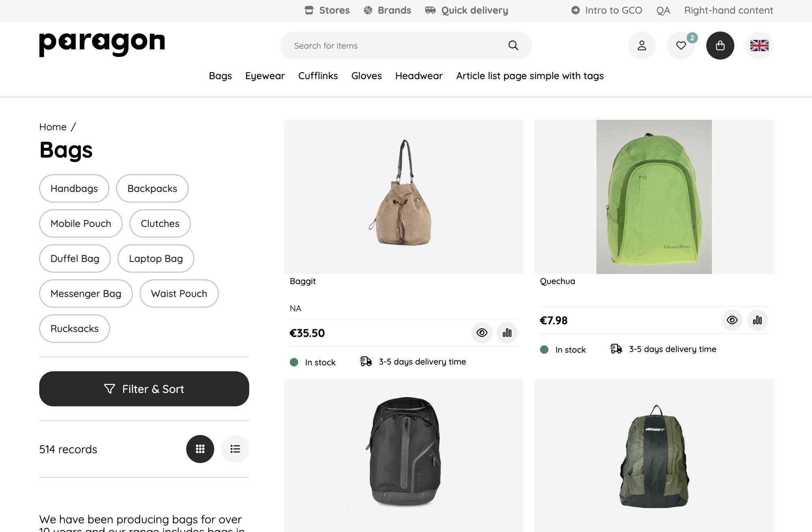Open quick view for the Baggit bag
Image resolution: width=812 pixels, height=532 pixels.
coord(482,333)
